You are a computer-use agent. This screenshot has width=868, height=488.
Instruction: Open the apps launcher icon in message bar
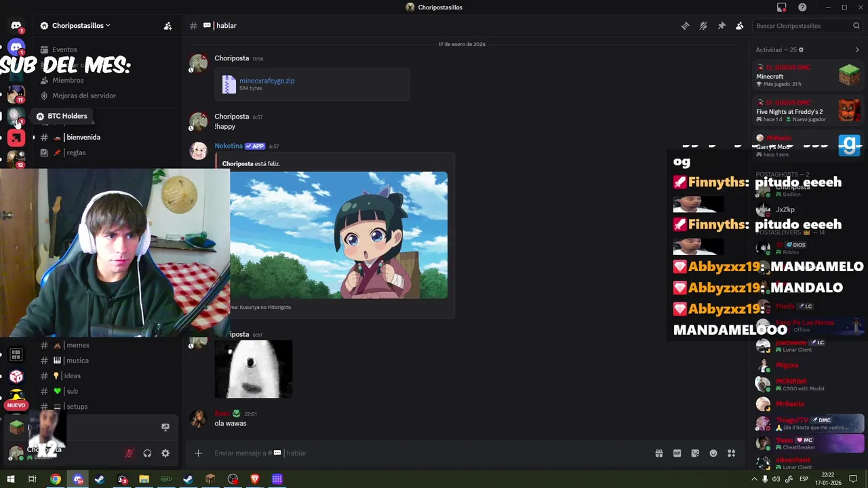point(731,453)
